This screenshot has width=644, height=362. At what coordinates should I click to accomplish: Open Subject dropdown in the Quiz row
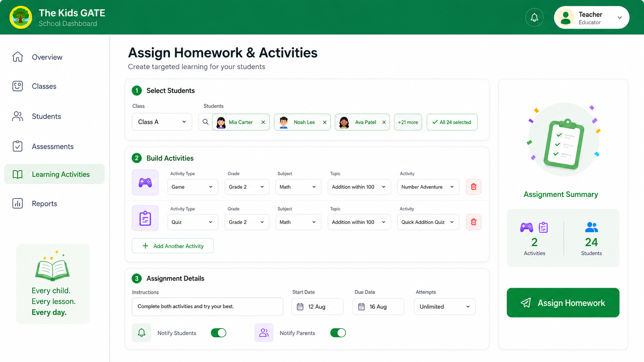click(x=298, y=222)
